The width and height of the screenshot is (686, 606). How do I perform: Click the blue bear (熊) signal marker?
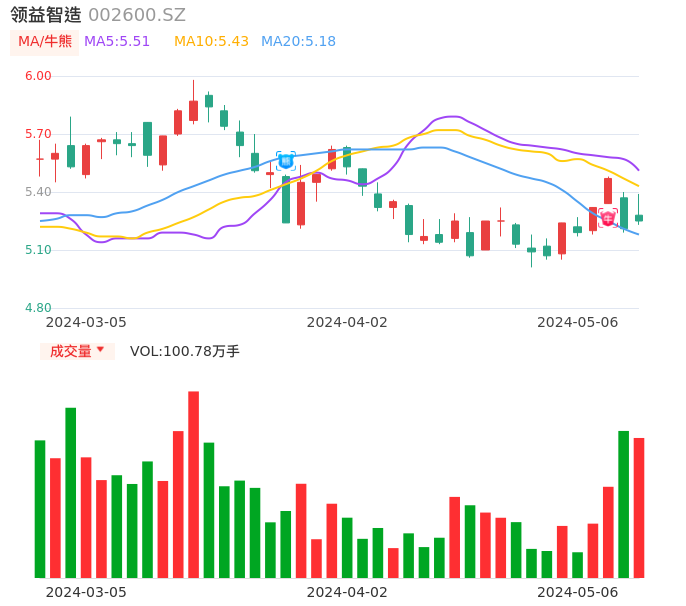[x=286, y=160]
